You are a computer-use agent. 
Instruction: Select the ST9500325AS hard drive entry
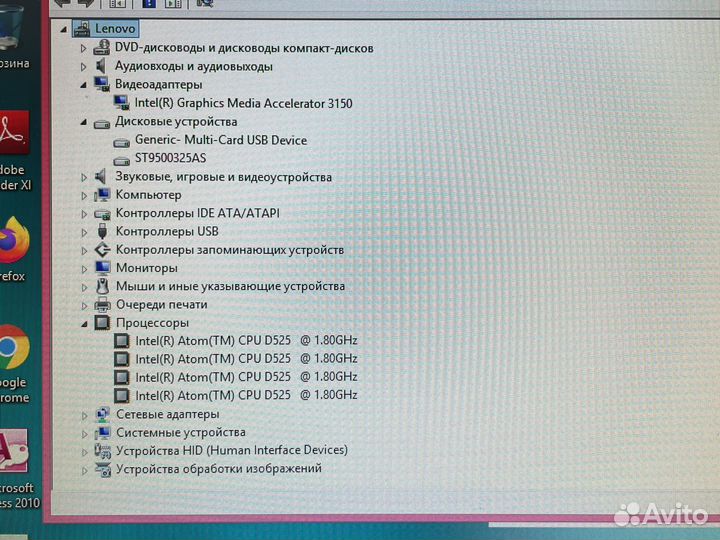[x=170, y=158]
